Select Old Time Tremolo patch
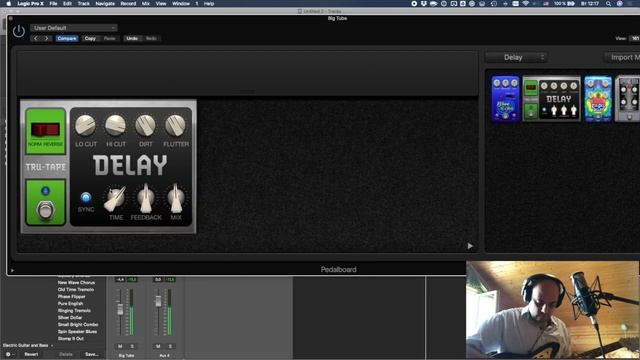This screenshot has width=640, height=360. point(76,289)
